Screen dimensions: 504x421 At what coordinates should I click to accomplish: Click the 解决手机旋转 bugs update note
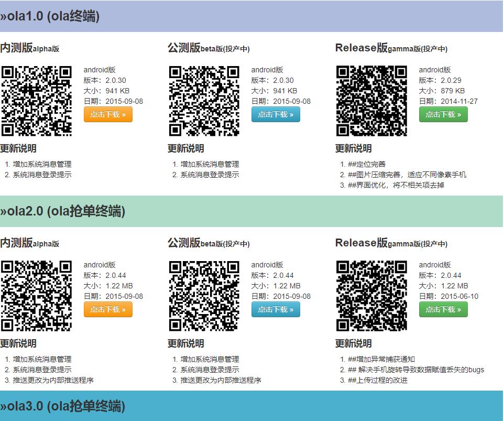[416, 370]
